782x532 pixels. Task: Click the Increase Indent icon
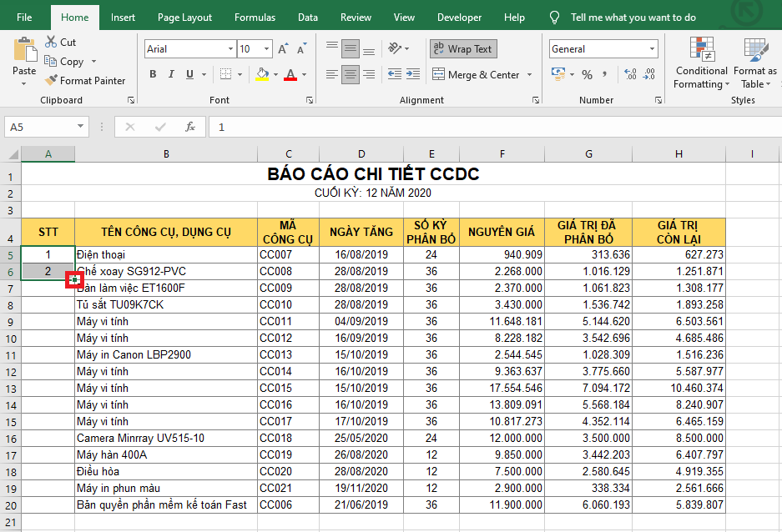coord(413,75)
